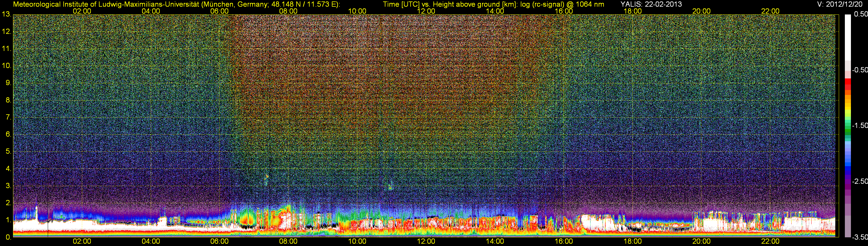Click the 13 km height axis label
The image size is (868, 246).
[x=6, y=14]
